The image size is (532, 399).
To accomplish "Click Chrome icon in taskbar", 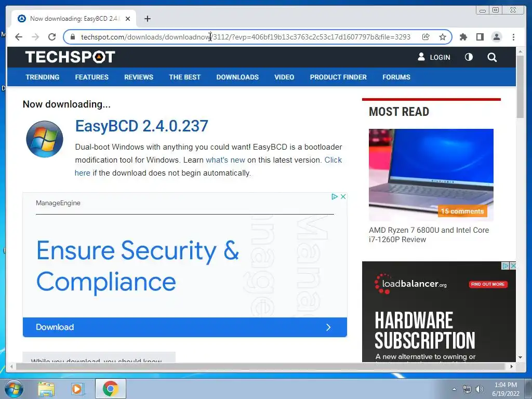I will (110, 389).
